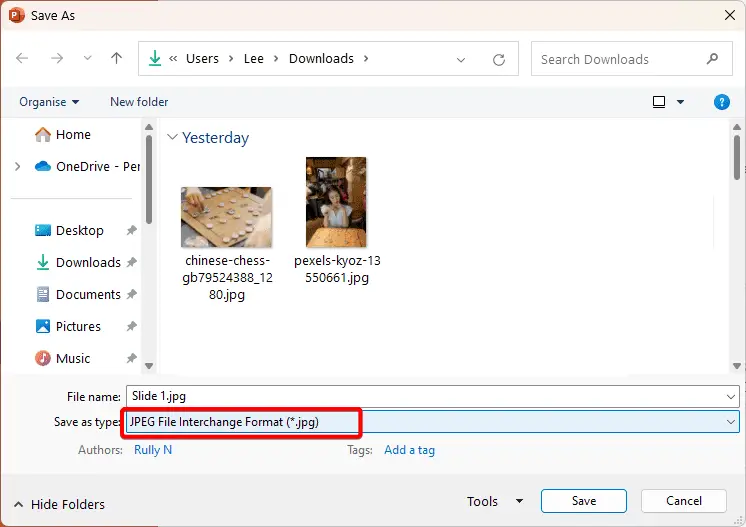746x527 pixels.
Task: Click the green Downloads icon in address bar
Action: click(155, 59)
